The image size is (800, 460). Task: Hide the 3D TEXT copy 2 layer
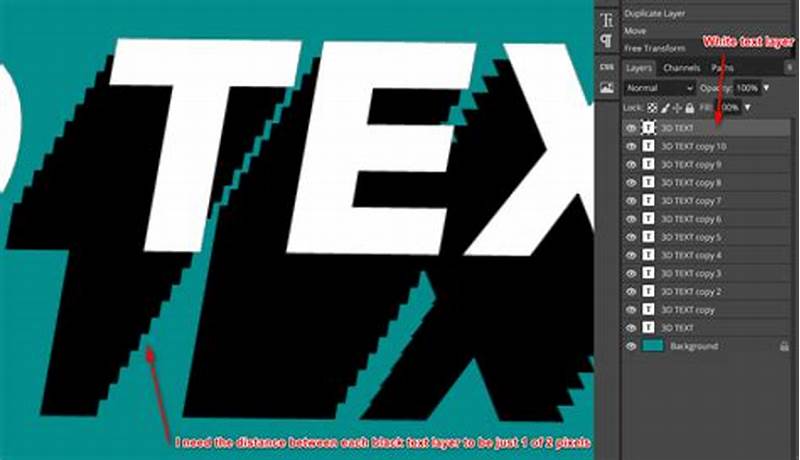[x=631, y=292]
